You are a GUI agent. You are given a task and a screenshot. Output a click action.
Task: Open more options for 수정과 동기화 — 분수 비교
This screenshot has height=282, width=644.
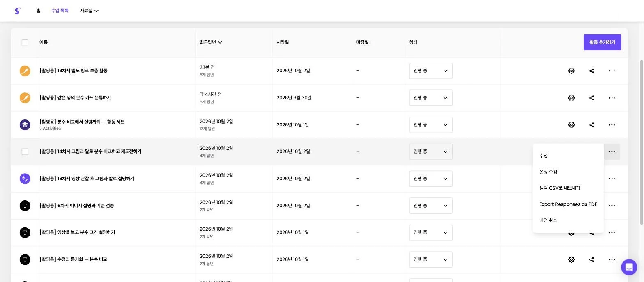click(x=612, y=260)
